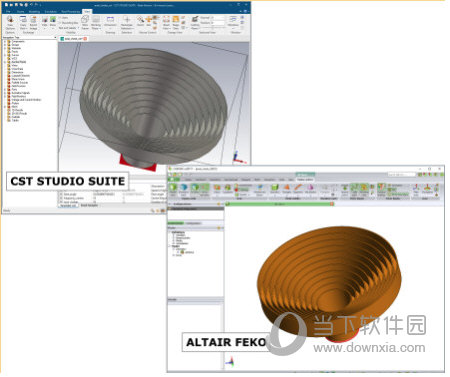Switch to Modeling tab in CST

pos(34,12)
